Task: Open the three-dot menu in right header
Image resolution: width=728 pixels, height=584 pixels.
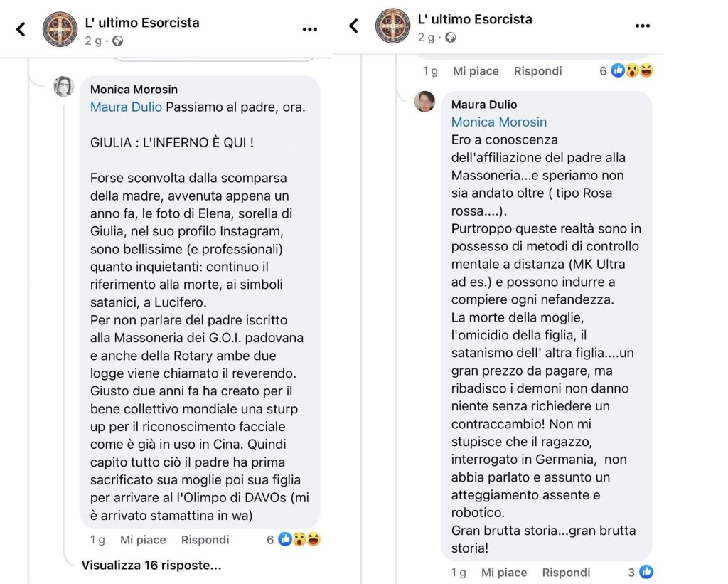Action: coord(643,26)
